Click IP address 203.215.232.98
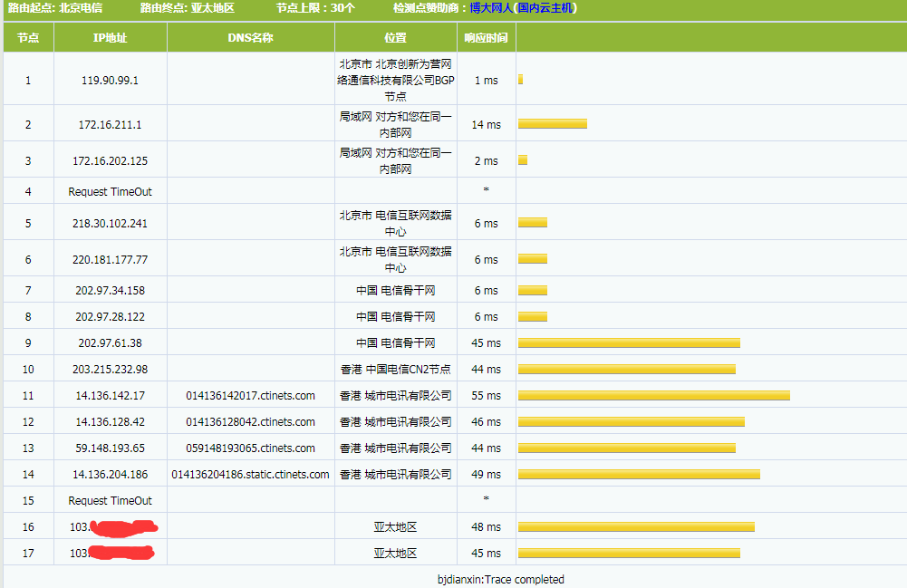This screenshot has width=907, height=588. coord(110,370)
